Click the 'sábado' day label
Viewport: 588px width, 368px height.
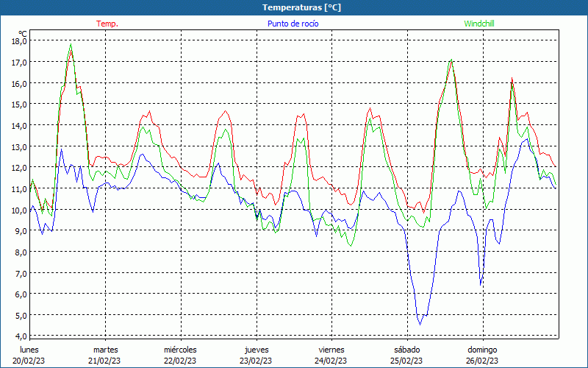(407, 350)
